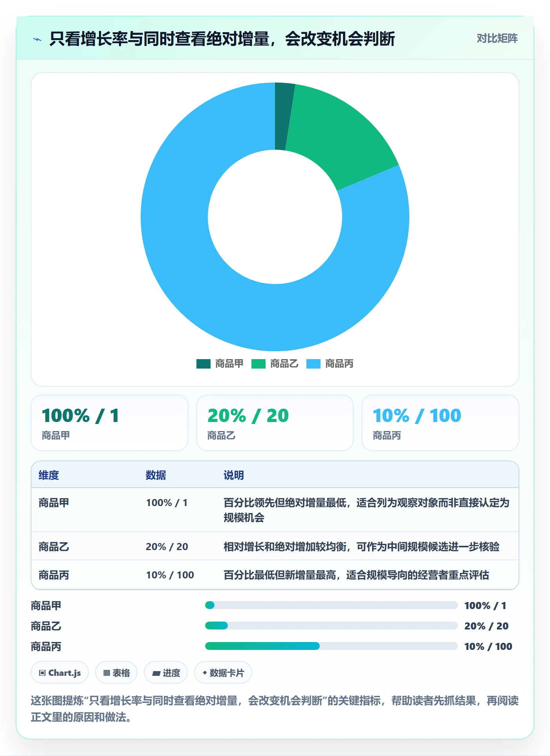
Task: Click the main title about 增长率 and 绝对增量
Action: [x=222, y=39]
